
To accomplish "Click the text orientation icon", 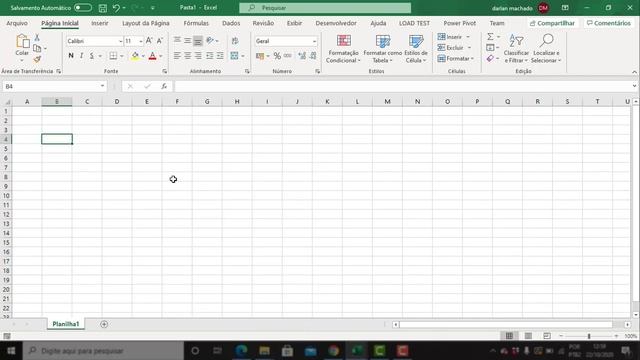I will click(x=210, y=40).
